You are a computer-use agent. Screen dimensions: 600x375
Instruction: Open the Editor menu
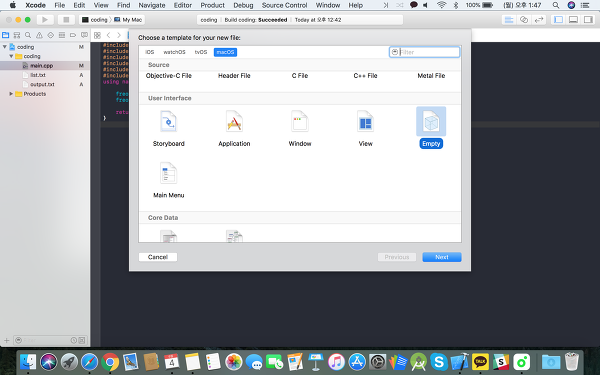pos(183,5)
